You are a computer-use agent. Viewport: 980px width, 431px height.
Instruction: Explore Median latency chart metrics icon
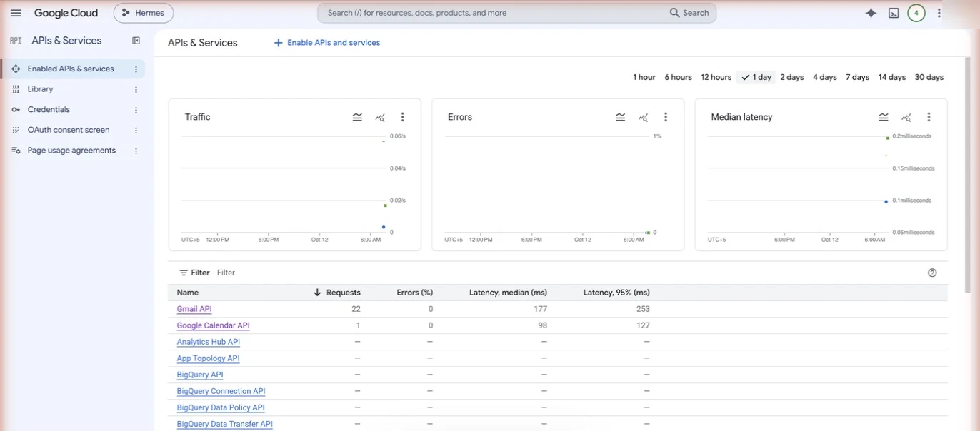pos(906,117)
